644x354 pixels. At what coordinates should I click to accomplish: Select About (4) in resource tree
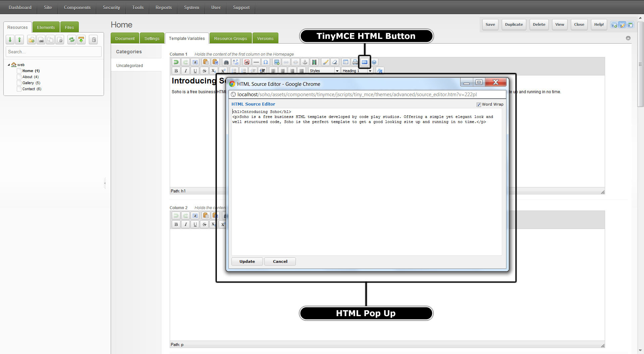(x=31, y=77)
